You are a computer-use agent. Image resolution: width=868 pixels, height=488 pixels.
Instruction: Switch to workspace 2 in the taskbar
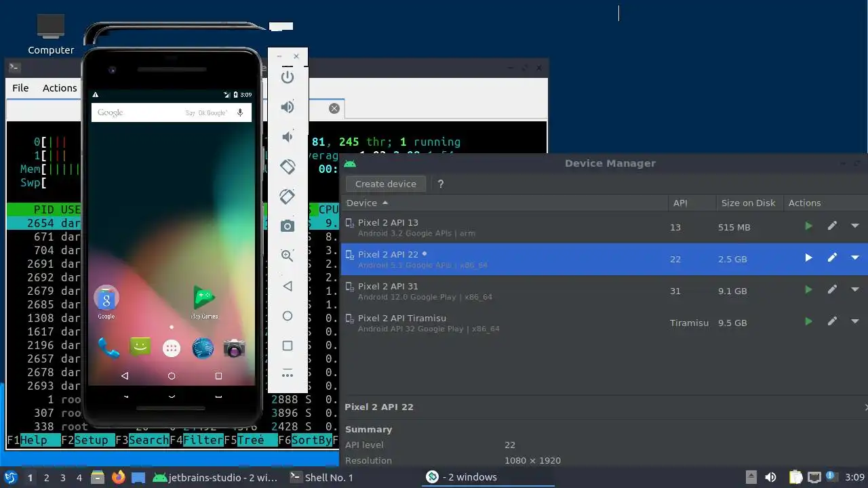coord(46,478)
